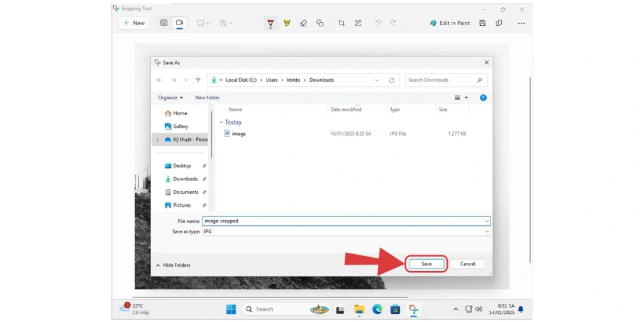644x322 pixels.
Task: Open the Save as type dropdown
Action: (345, 232)
